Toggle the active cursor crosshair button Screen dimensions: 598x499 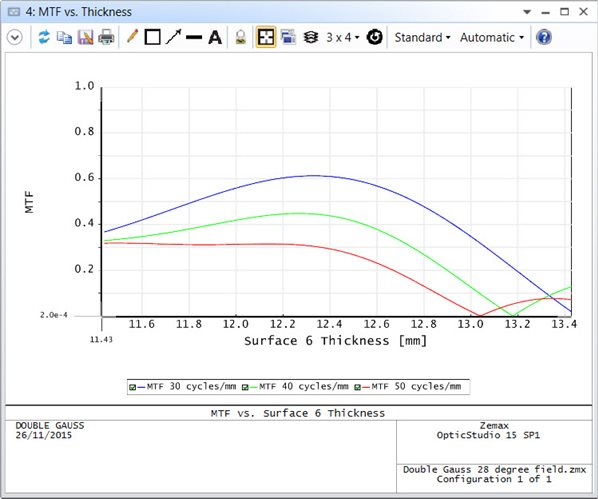pos(266,37)
